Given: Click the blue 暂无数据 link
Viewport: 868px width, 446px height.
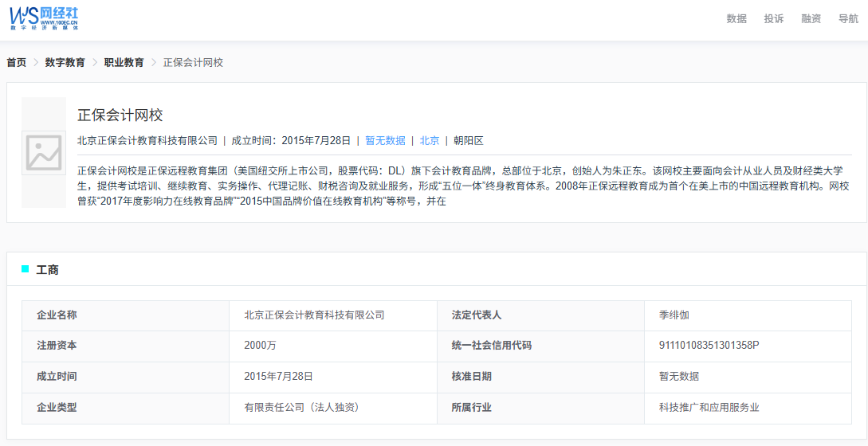Looking at the screenshot, I should [385, 140].
